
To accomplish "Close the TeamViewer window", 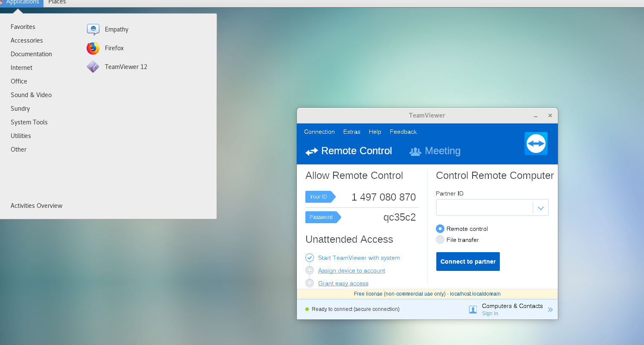I will [x=550, y=115].
